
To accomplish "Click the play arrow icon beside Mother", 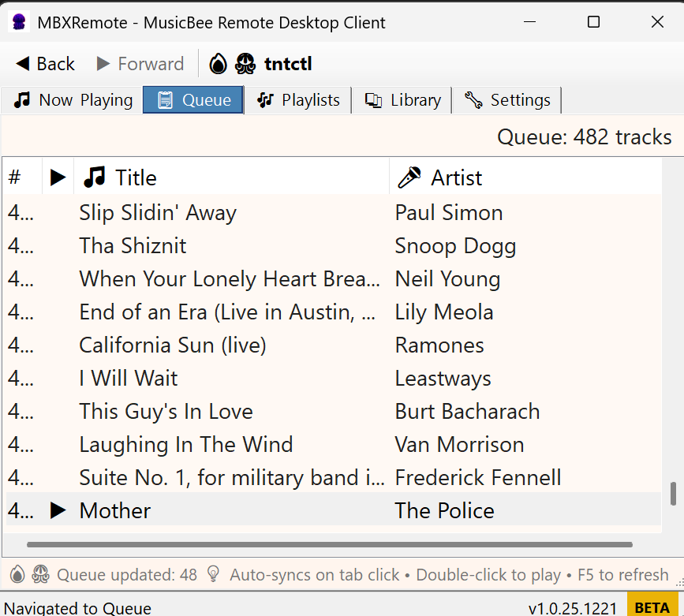I will 58,510.
